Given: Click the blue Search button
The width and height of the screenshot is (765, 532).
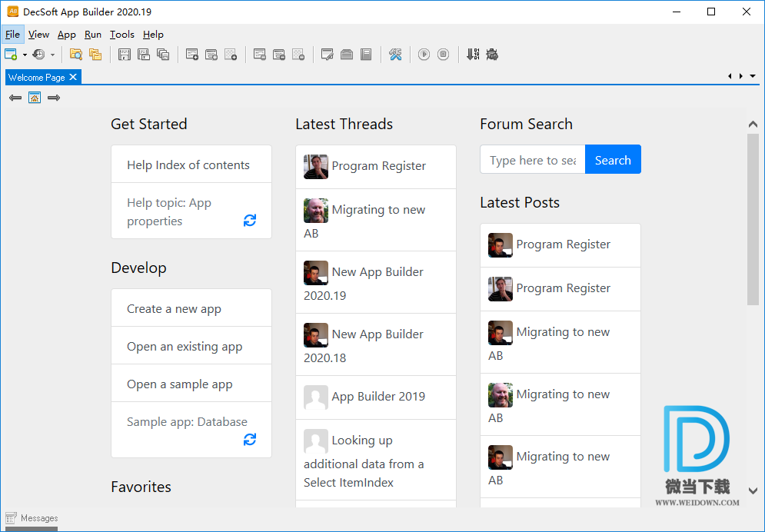Looking at the screenshot, I should point(613,159).
